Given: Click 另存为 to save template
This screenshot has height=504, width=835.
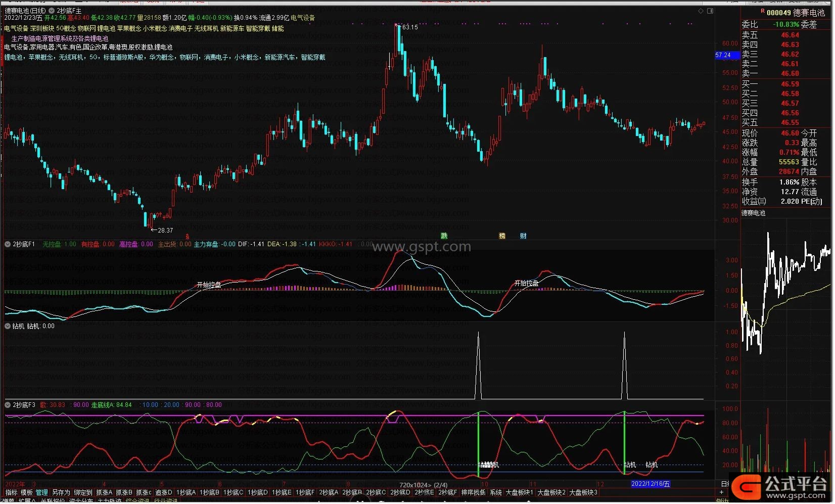Looking at the screenshot, I should 61,492.
